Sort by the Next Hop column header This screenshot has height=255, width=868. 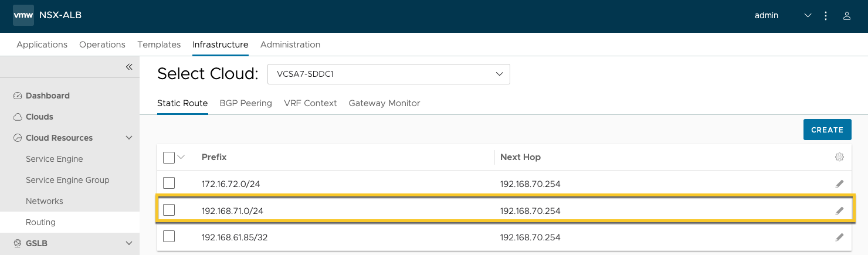(520, 157)
